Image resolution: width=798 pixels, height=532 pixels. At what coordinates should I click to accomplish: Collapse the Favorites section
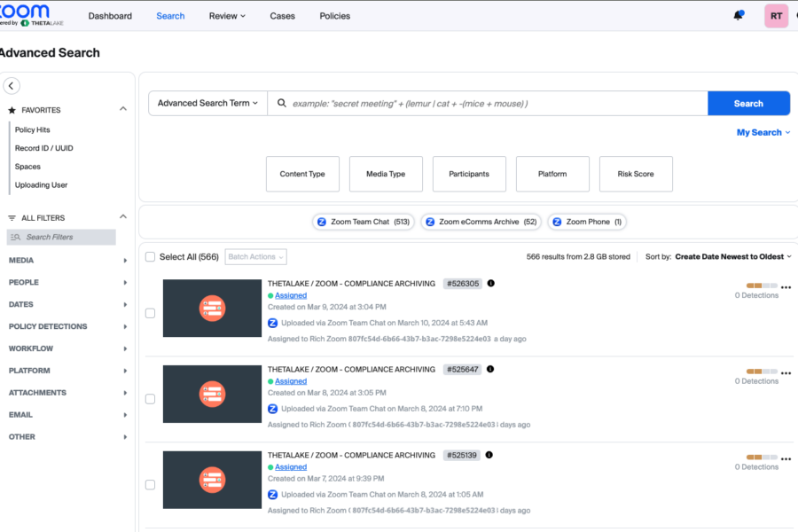tap(123, 109)
